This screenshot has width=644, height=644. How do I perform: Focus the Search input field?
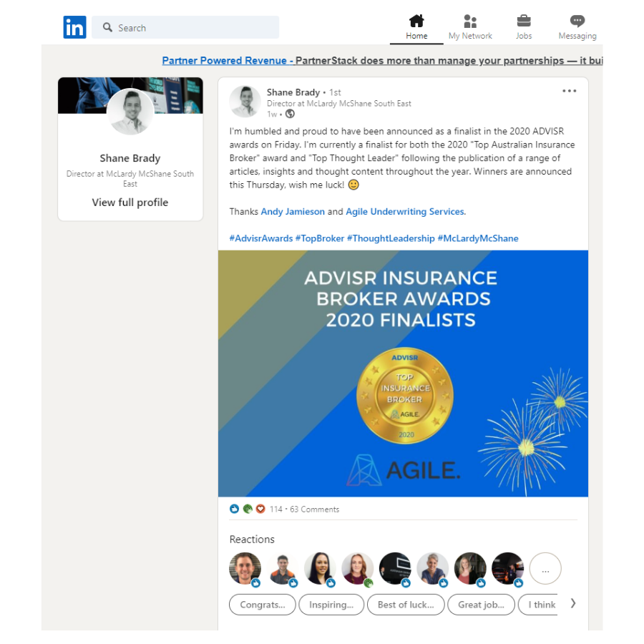[185, 27]
